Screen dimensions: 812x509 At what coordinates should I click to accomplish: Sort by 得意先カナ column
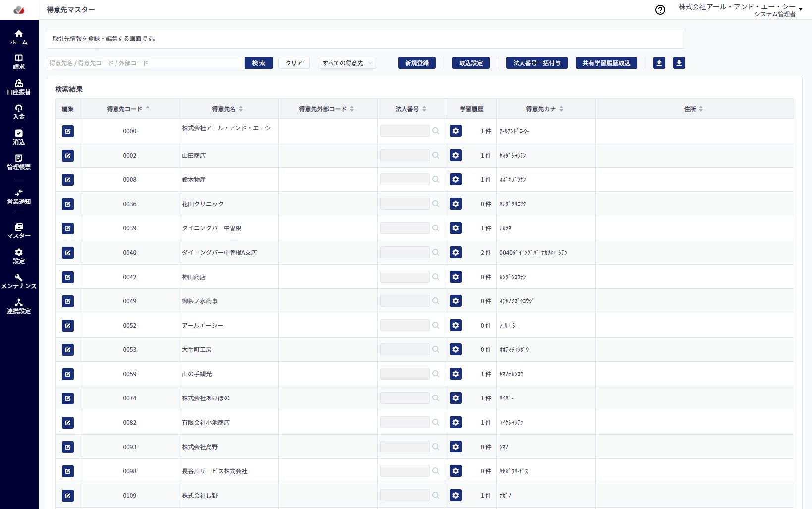coord(561,109)
